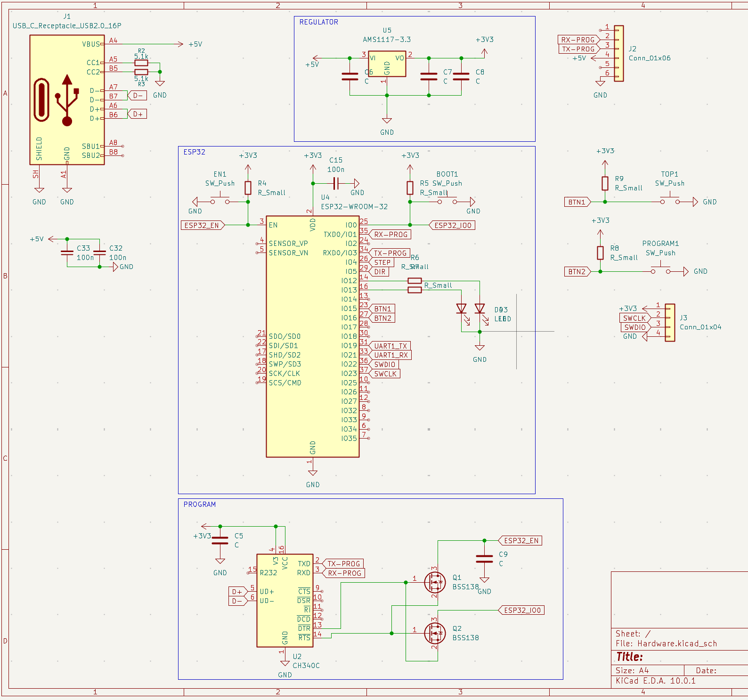Select the SWDIO label at connector J3
Screen dimensions: 748x700
coord(635,327)
